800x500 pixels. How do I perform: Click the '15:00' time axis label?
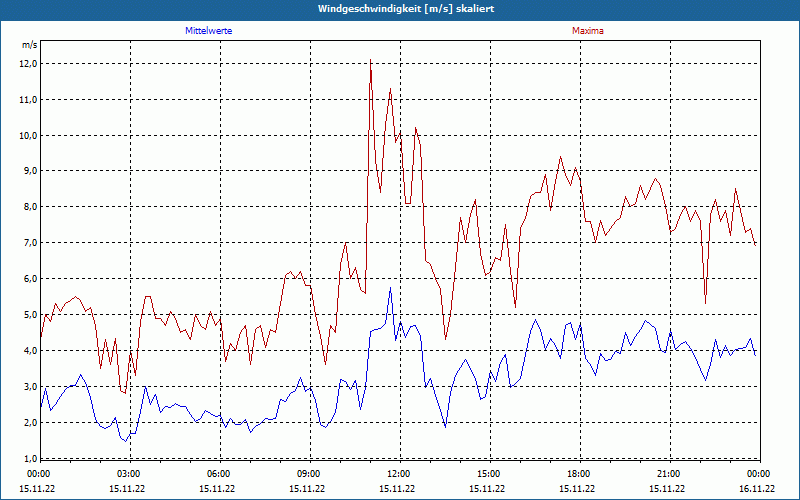click(x=490, y=473)
